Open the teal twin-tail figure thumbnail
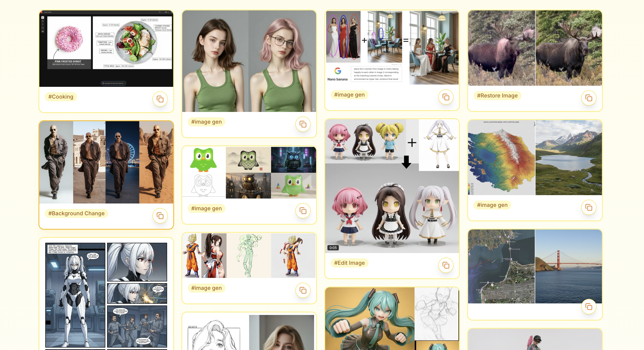The width and height of the screenshot is (644, 350). click(x=392, y=319)
